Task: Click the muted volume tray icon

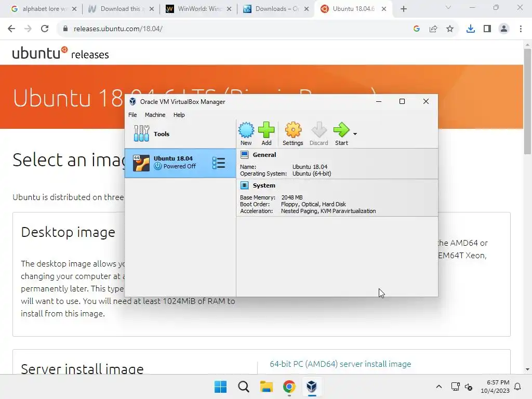Action: (x=469, y=387)
